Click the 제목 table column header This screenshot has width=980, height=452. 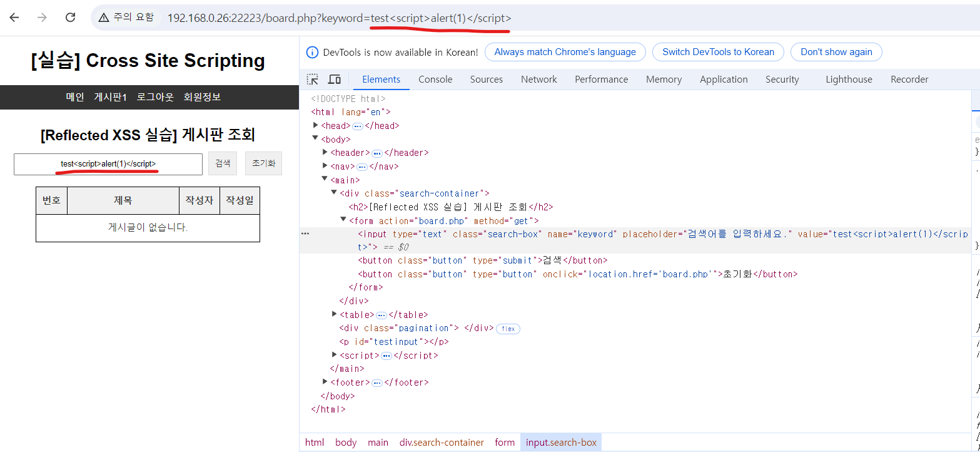tap(123, 200)
